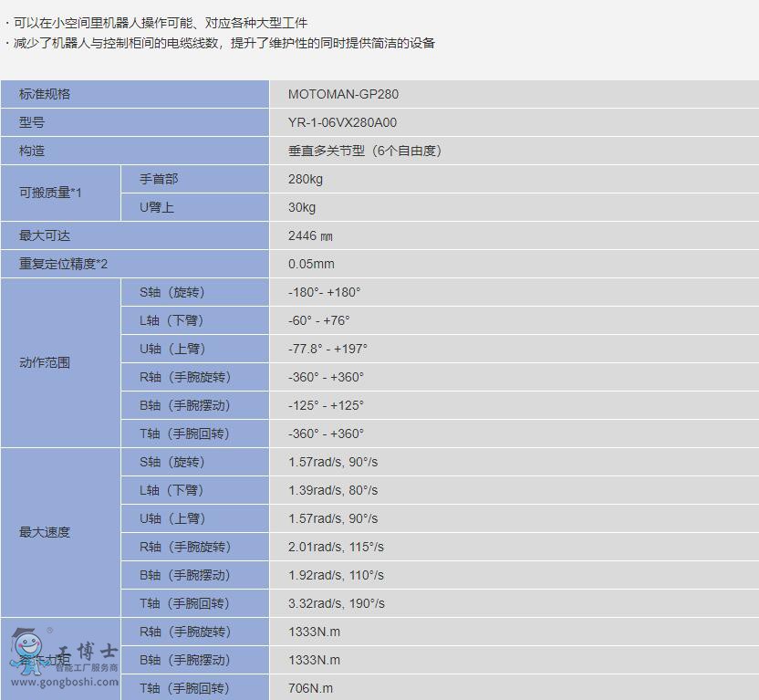
Task: Click U轴（上臂）in the 最大速度 group
Action: pos(172,518)
